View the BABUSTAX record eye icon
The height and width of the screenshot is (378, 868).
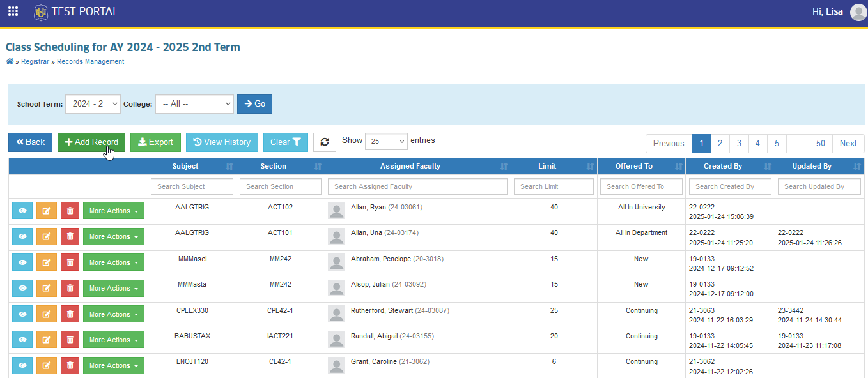click(x=22, y=340)
